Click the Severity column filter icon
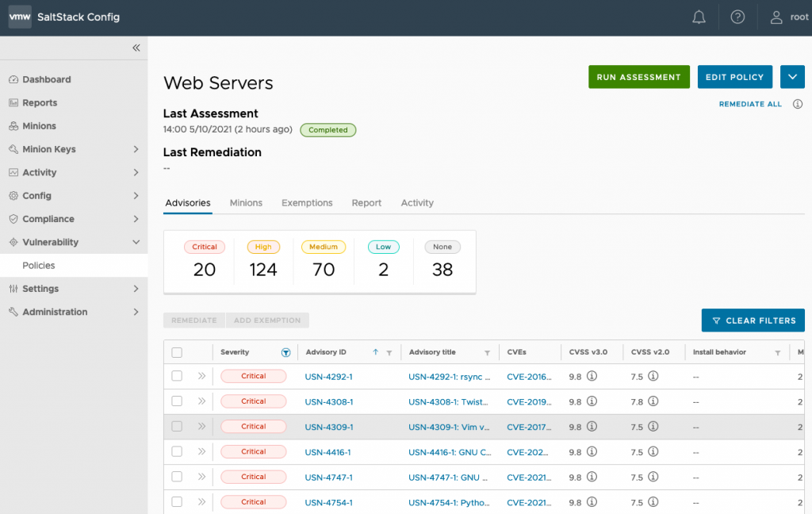This screenshot has height=514, width=812. 285,352
